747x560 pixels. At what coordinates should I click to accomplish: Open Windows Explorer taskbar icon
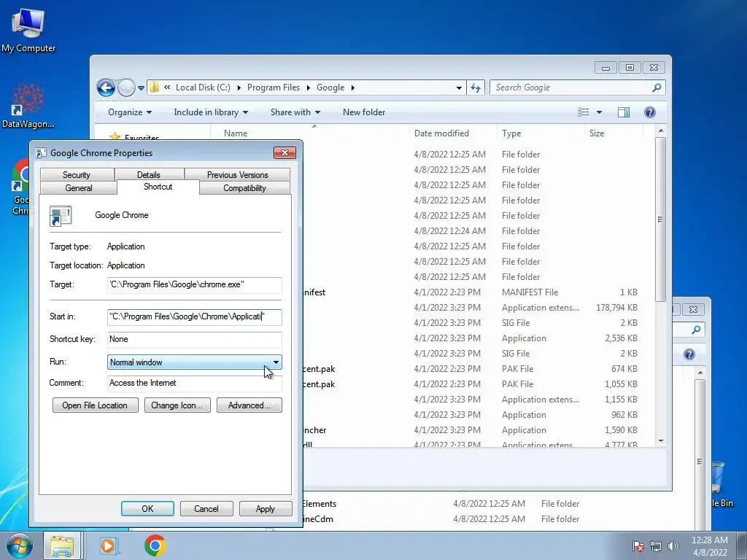click(63, 545)
